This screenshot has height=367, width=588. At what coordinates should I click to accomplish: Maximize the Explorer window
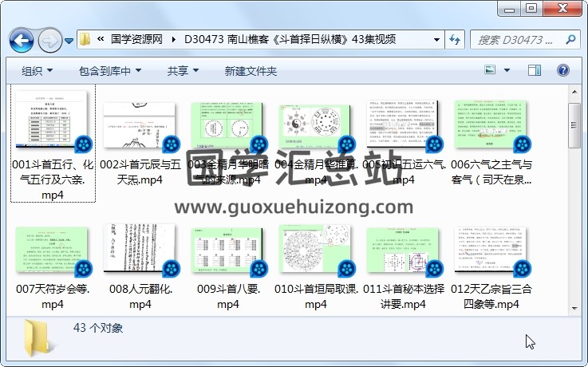(531, 8)
